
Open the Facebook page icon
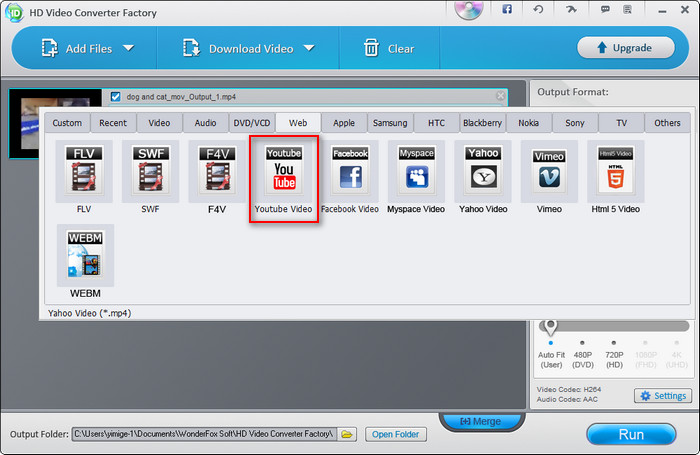(507, 9)
